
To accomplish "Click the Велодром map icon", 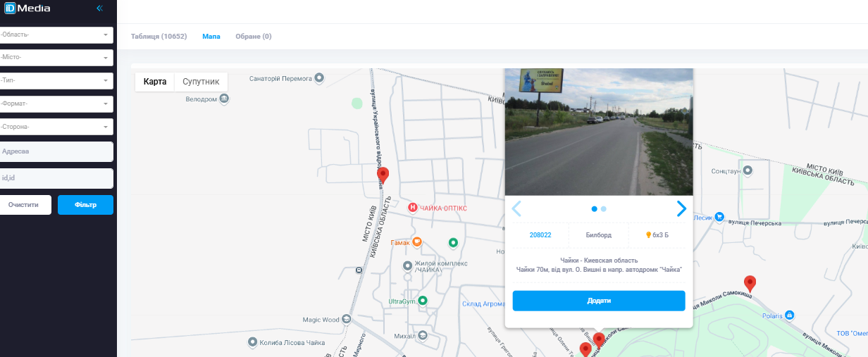I will click(224, 99).
